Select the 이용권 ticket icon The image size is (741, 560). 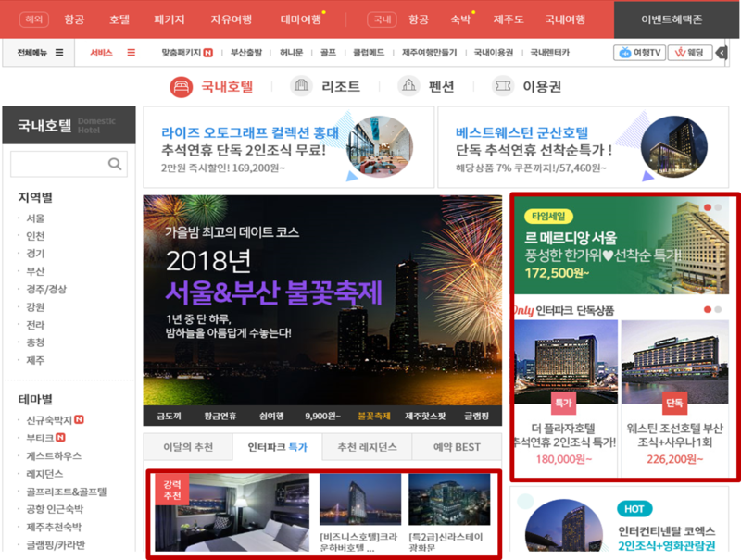pyautogui.click(x=503, y=86)
